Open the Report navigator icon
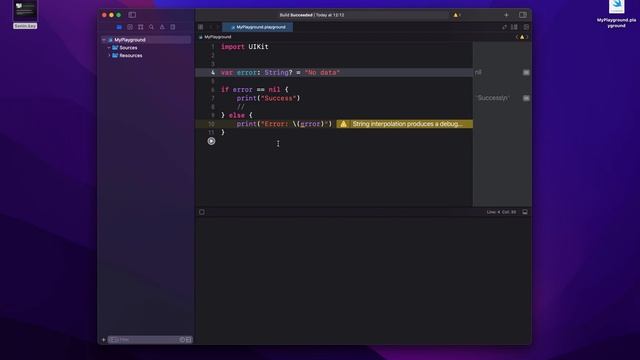Image resolution: width=640 pixels, height=360 pixels. click(x=173, y=27)
